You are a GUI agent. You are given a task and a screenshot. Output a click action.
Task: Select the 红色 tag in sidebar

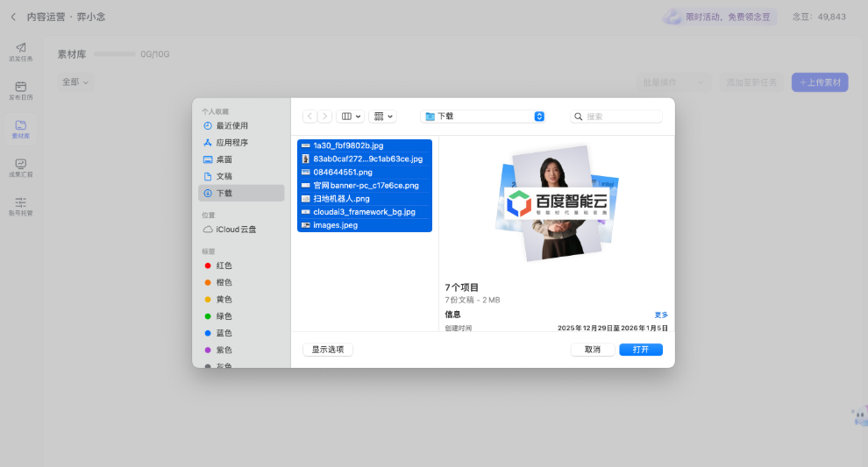(224, 265)
